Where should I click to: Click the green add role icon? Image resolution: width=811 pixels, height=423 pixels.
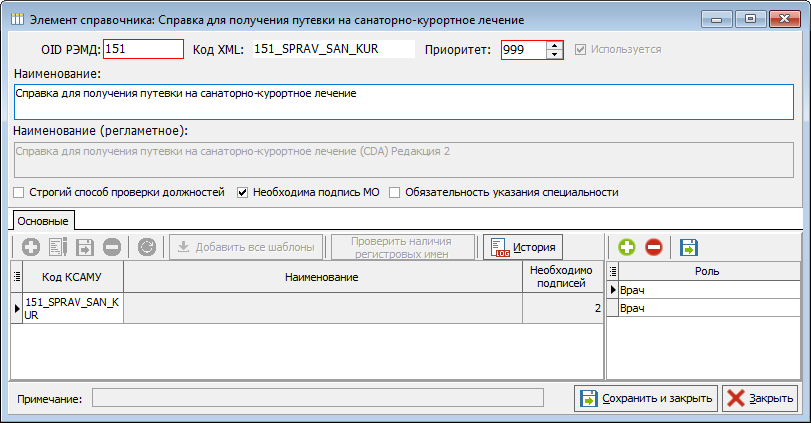627,246
